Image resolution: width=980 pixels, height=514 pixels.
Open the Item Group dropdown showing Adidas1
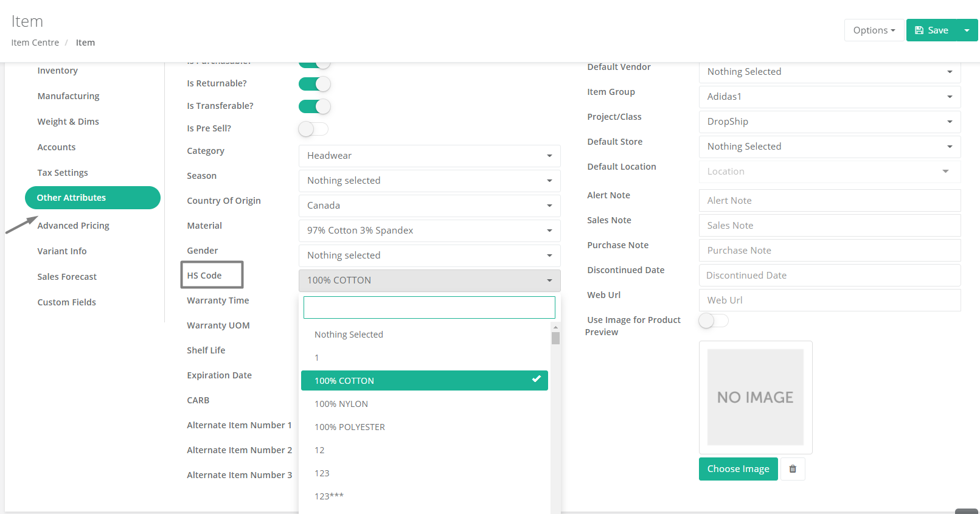(x=830, y=97)
